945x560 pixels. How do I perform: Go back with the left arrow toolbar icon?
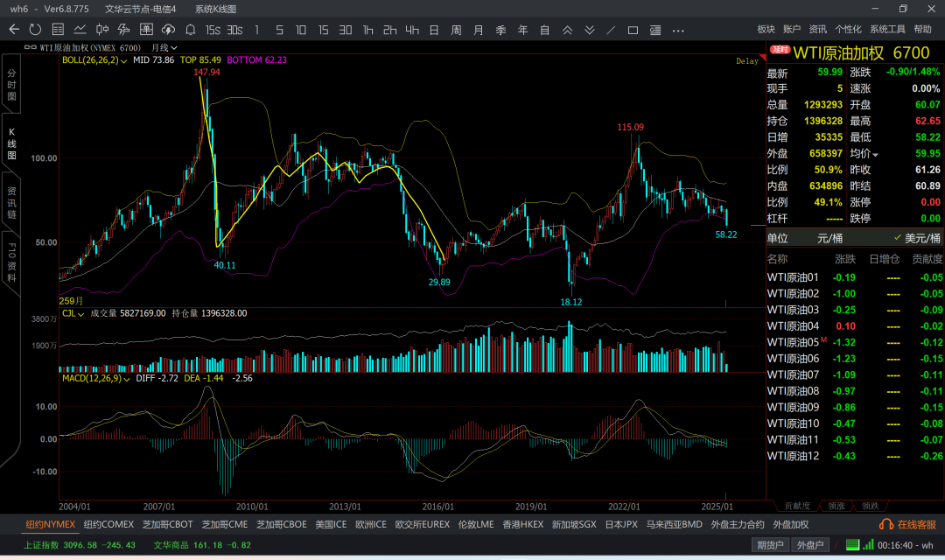coord(14,29)
